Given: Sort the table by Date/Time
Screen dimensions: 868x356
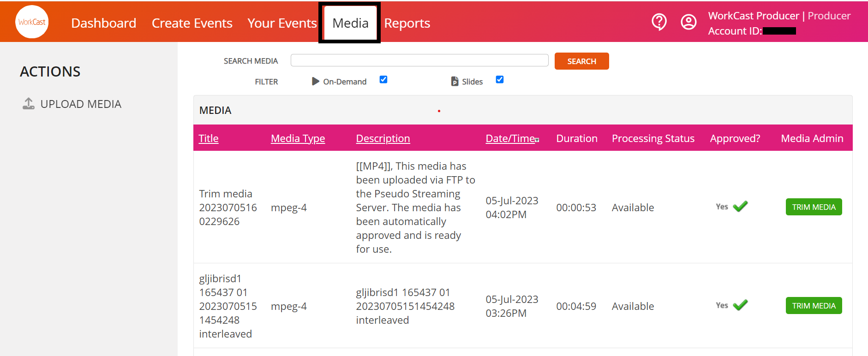Looking at the screenshot, I should pos(510,138).
